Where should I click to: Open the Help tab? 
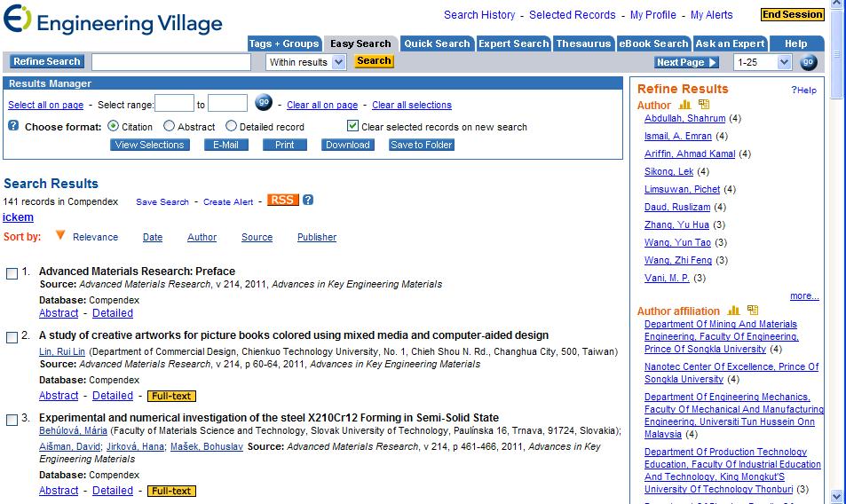pyautogui.click(x=796, y=43)
